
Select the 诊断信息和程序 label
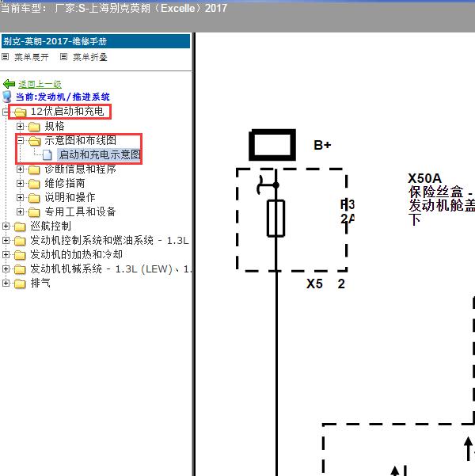(x=81, y=169)
